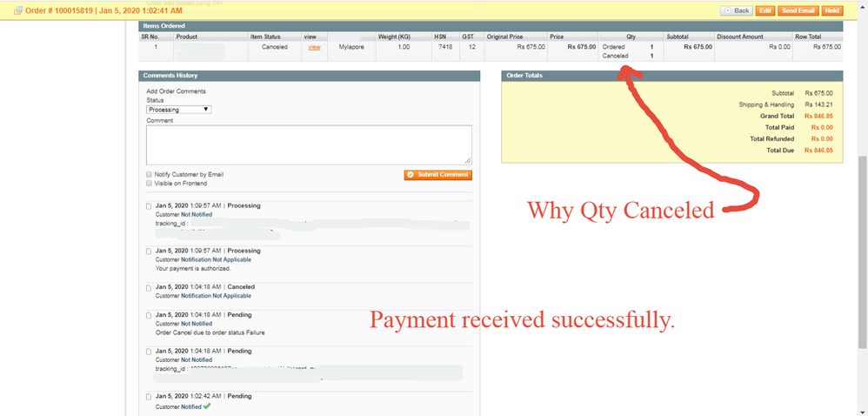Put the order on Hold
Image resolution: width=868 pixels, height=416 pixels.
tap(831, 10)
